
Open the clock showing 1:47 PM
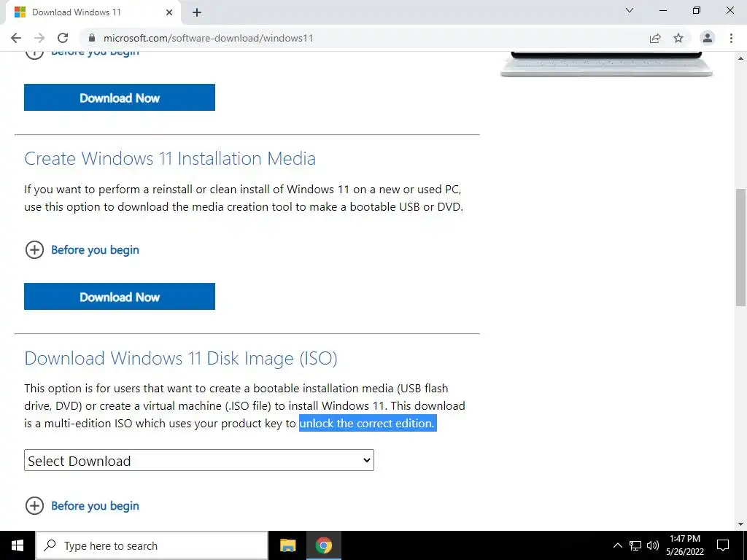click(685, 545)
